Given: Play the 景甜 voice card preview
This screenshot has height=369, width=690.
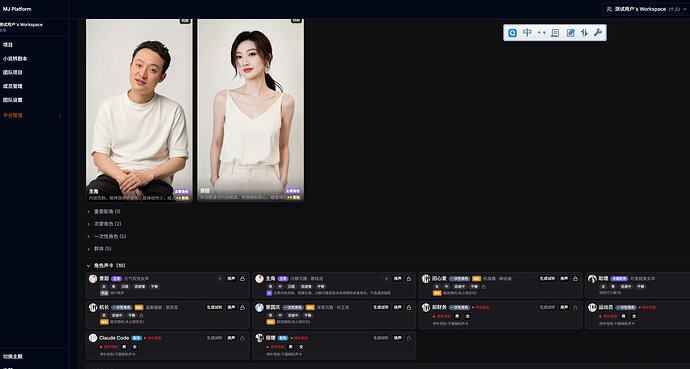Looking at the screenshot, I should [220, 278].
